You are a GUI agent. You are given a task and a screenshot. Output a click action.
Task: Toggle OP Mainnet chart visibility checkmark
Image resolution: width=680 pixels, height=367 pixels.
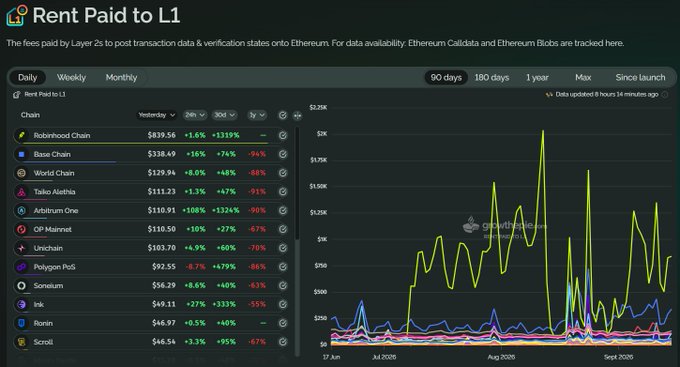[x=283, y=229]
